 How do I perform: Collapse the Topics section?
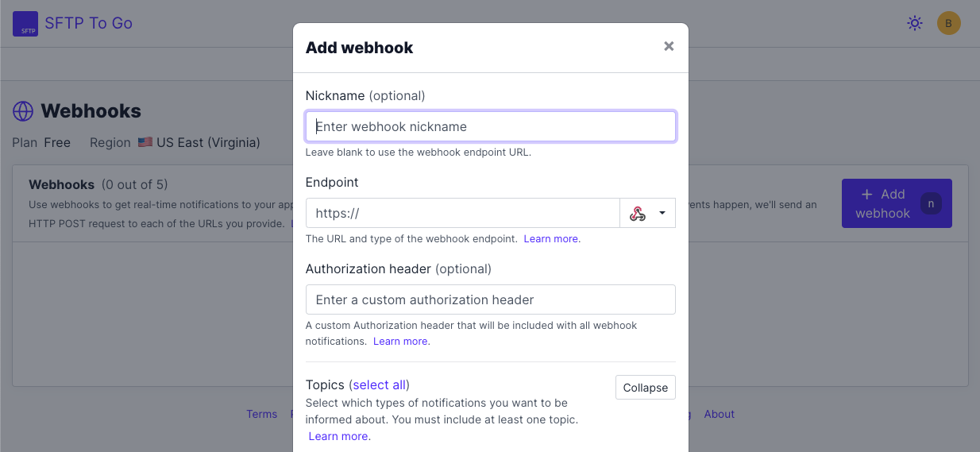click(x=646, y=388)
